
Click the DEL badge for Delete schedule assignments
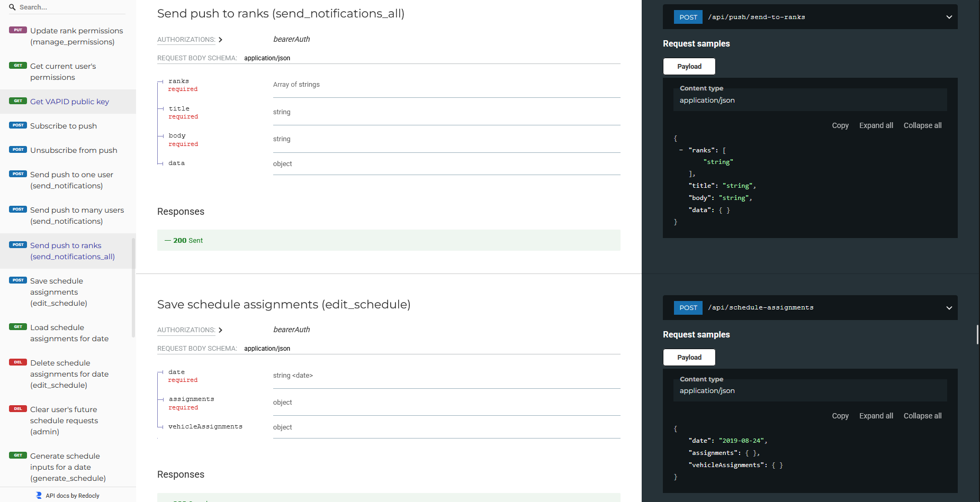click(x=17, y=362)
